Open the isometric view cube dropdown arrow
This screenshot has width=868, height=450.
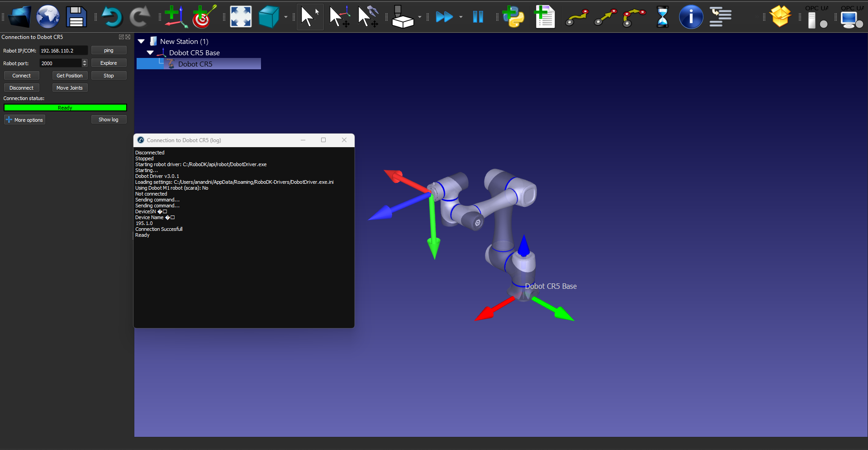[286, 17]
